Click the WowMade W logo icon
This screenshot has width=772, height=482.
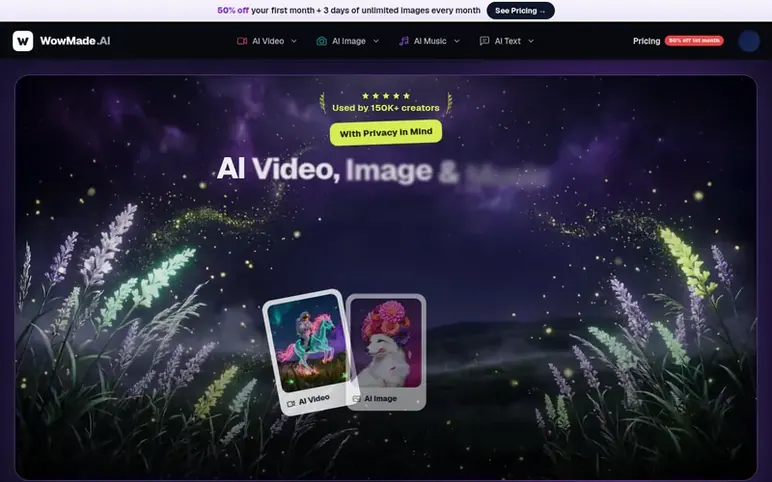click(23, 41)
